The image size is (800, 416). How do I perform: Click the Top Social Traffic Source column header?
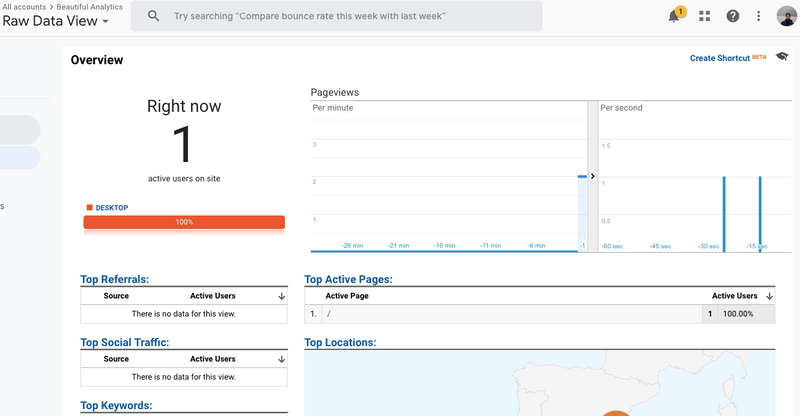tap(116, 359)
